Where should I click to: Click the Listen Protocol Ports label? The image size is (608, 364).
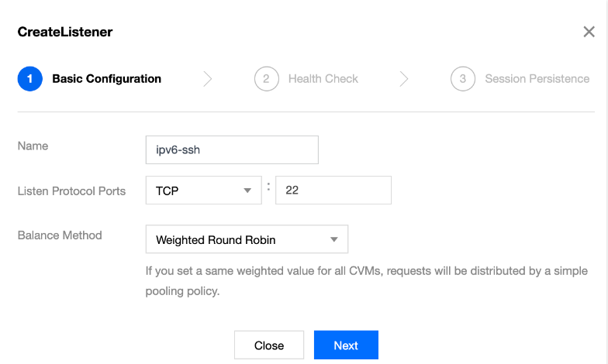(x=71, y=191)
